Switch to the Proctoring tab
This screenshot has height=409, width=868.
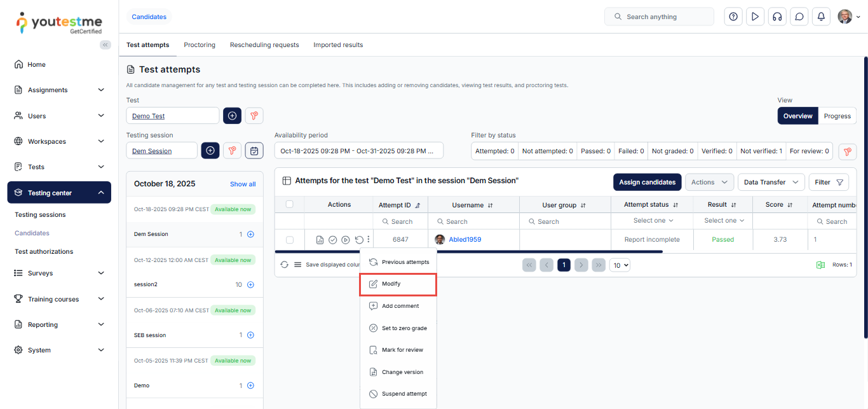[x=200, y=45]
